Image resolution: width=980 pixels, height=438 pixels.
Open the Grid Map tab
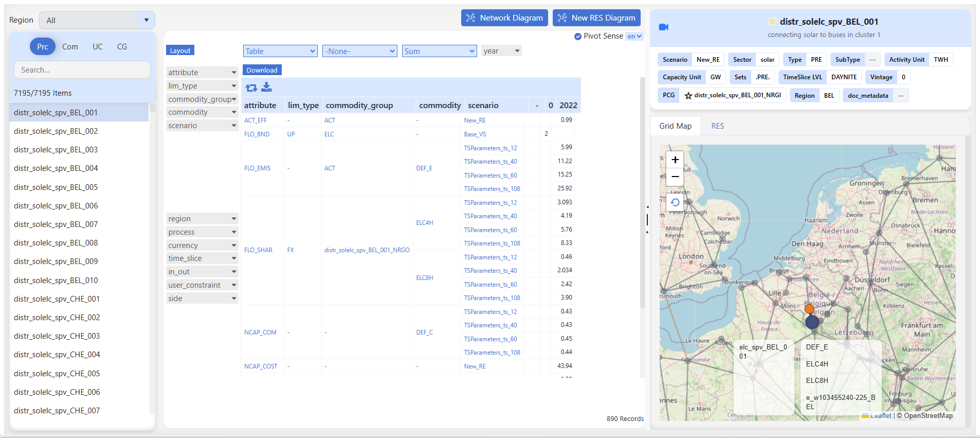tap(675, 126)
